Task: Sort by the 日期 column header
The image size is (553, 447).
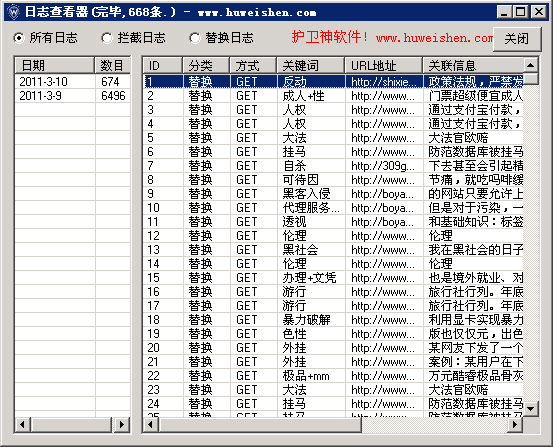Action: click(55, 65)
